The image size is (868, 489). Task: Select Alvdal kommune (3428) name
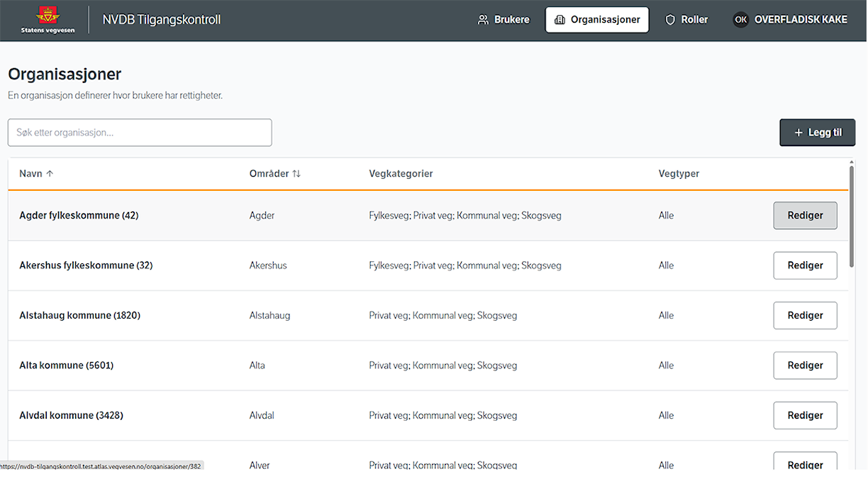point(71,416)
